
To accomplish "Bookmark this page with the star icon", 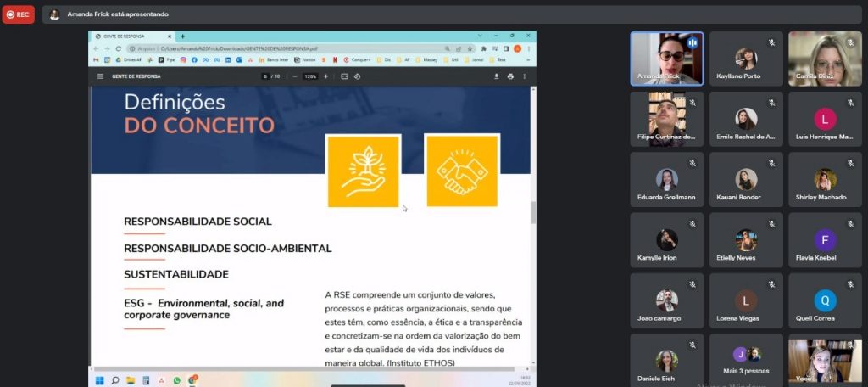I will (x=470, y=48).
